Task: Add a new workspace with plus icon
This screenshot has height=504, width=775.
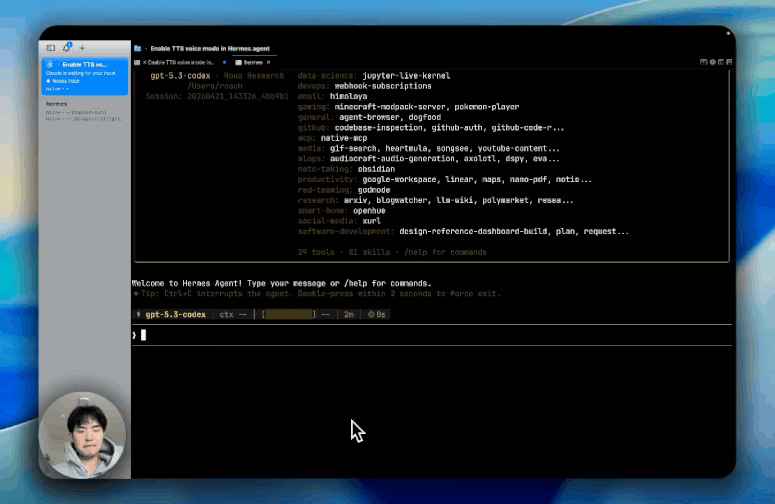Action: coord(82,48)
